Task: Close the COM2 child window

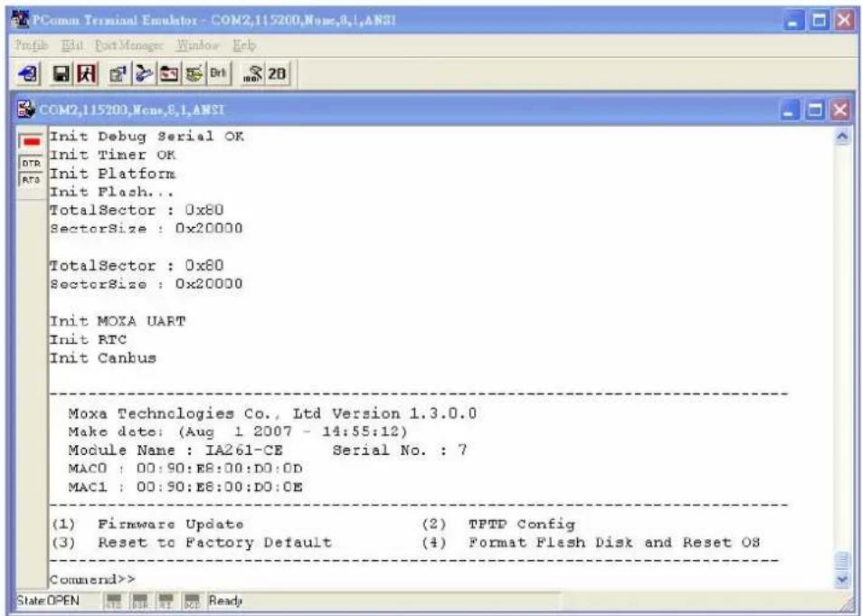Action: (842, 109)
